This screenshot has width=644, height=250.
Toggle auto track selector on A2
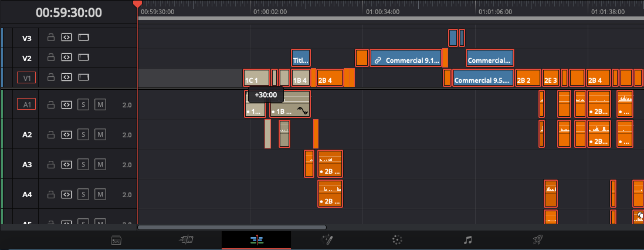click(66, 134)
